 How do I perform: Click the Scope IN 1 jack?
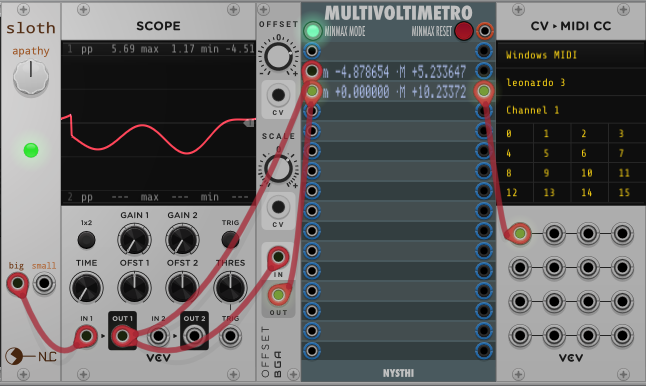click(x=86, y=336)
